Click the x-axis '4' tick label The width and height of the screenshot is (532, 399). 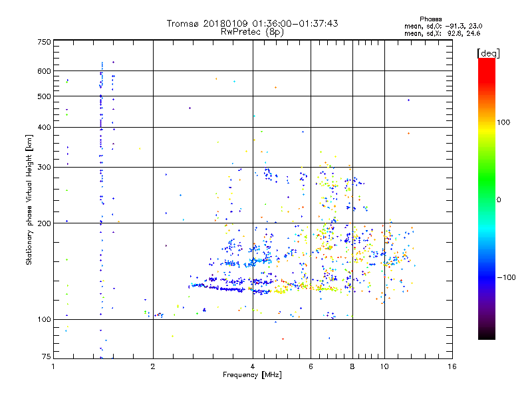pyautogui.click(x=253, y=366)
